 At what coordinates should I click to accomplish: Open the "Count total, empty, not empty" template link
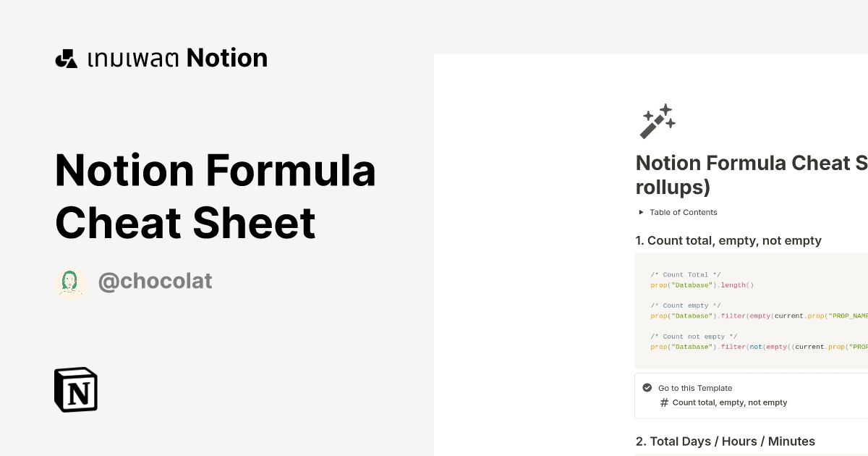coord(730,402)
